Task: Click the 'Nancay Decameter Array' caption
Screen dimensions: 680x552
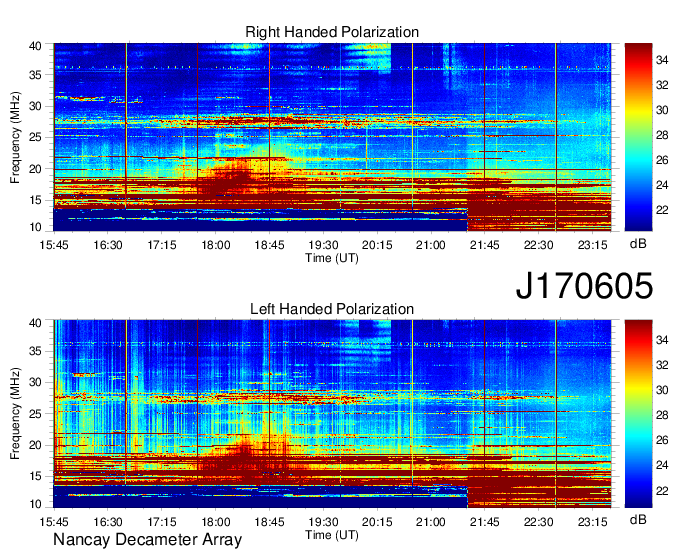Action: pos(147,539)
